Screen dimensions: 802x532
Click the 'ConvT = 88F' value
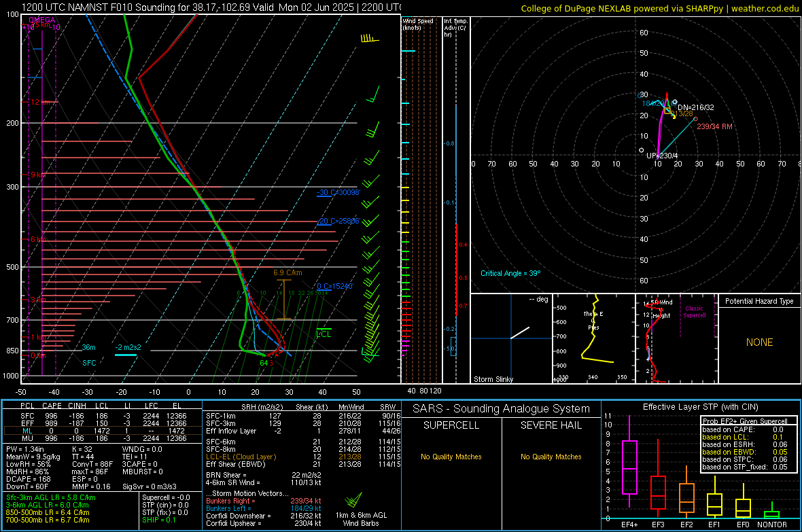(92, 465)
